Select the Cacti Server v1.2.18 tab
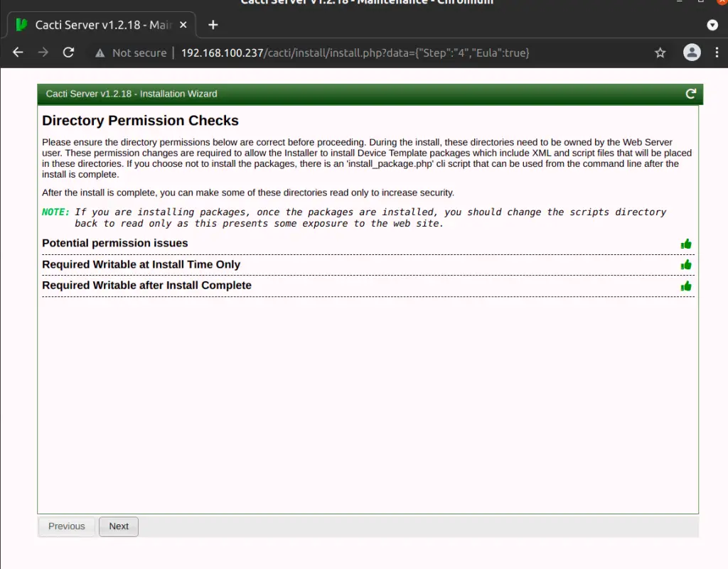Viewport: 728px width, 569px height. [x=92, y=23]
